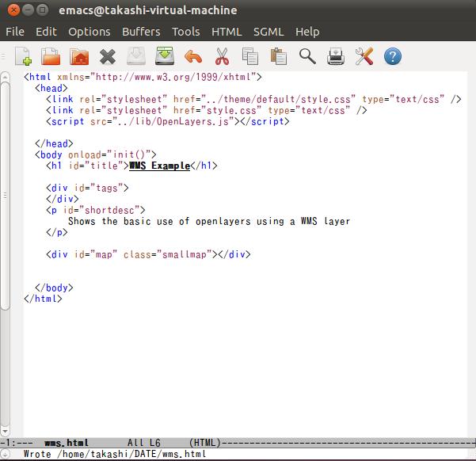Image resolution: width=476 pixels, height=461 pixels.
Task: Open the directory (Dired) icon with house
Action: pyautogui.click(x=79, y=56)
